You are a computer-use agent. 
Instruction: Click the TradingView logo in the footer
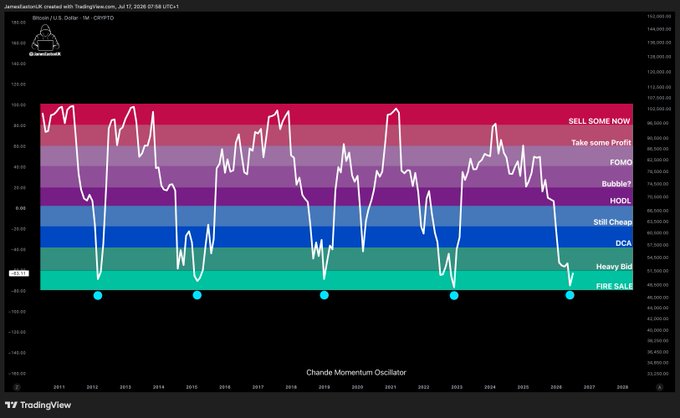[38, 405]
